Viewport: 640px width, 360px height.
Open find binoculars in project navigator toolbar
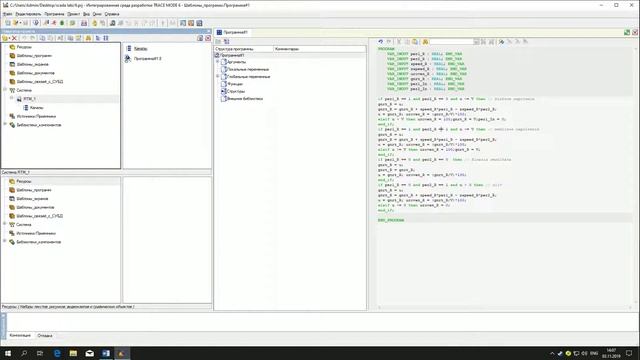tap(88, 38)
